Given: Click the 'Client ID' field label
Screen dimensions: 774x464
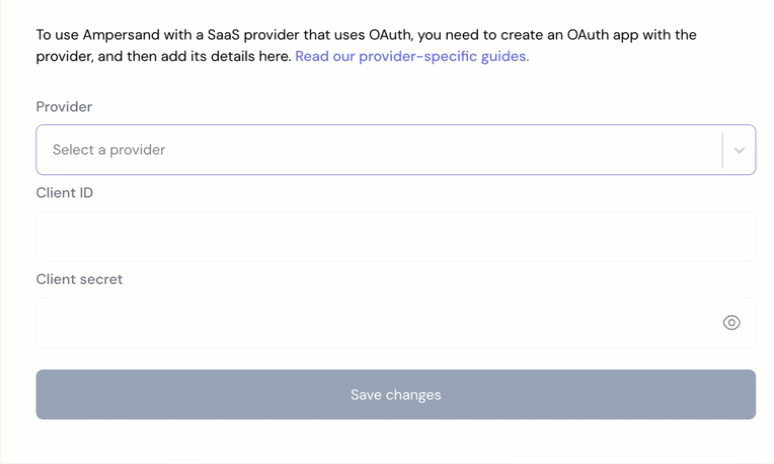Looking at the screenshot, I should click(x=64, y=192).
